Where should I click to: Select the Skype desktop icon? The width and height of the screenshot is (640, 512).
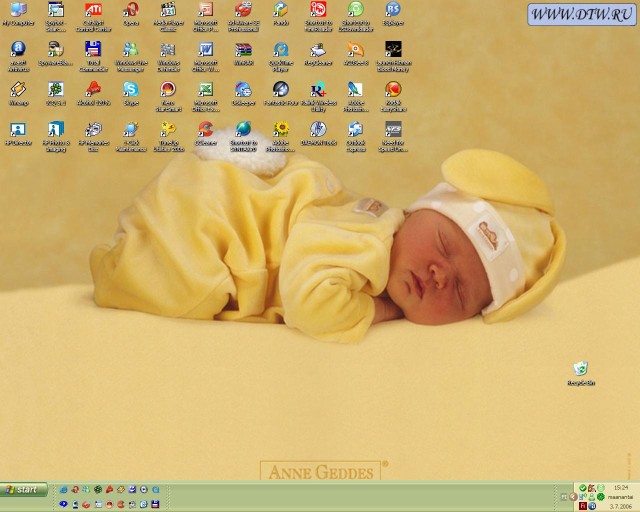click(131, 93)
